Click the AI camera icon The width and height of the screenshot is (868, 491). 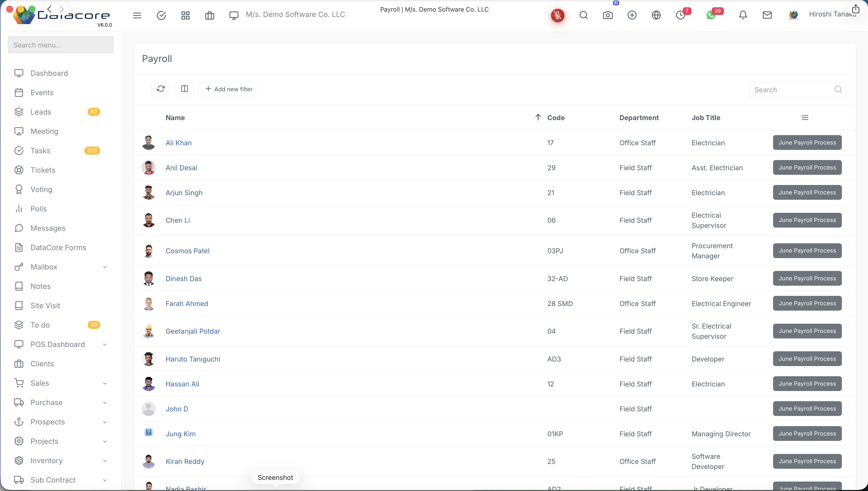pos(608,15)
